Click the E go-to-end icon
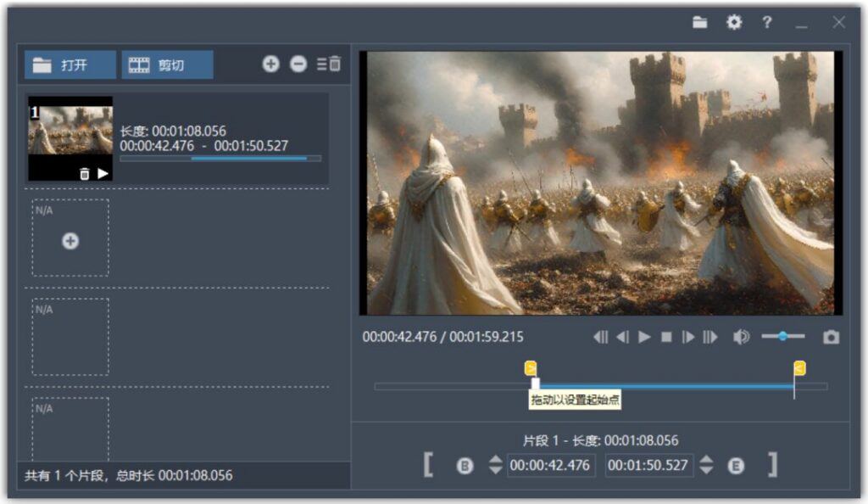 (736, 466)
